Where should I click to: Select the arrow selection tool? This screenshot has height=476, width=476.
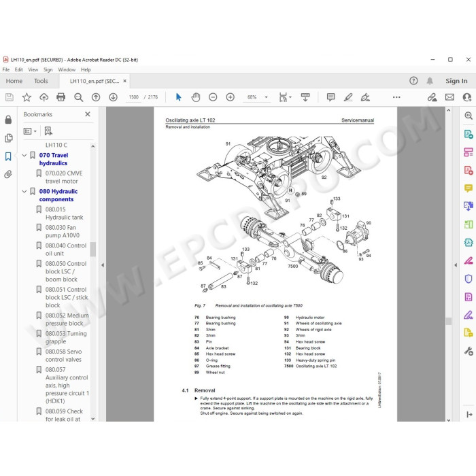tap(178, 97)
